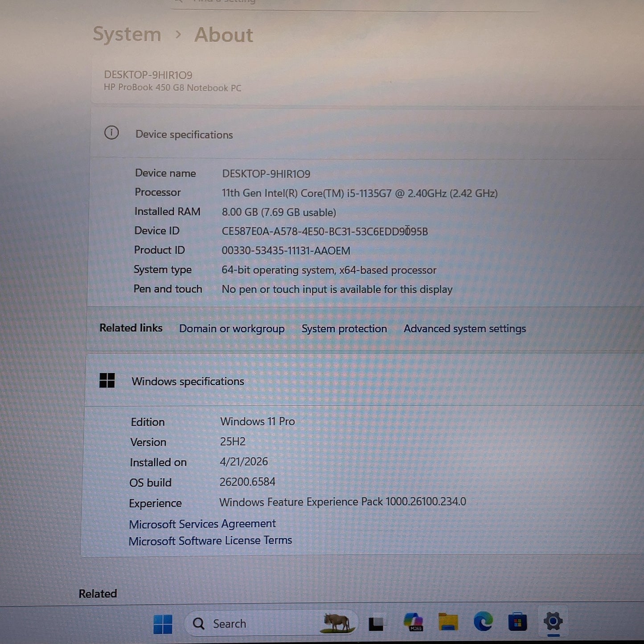644x644 pixels.
Task: Select the DESKTOP-9HIR1O9 value in the Device name row
Action: coord(266,174)
